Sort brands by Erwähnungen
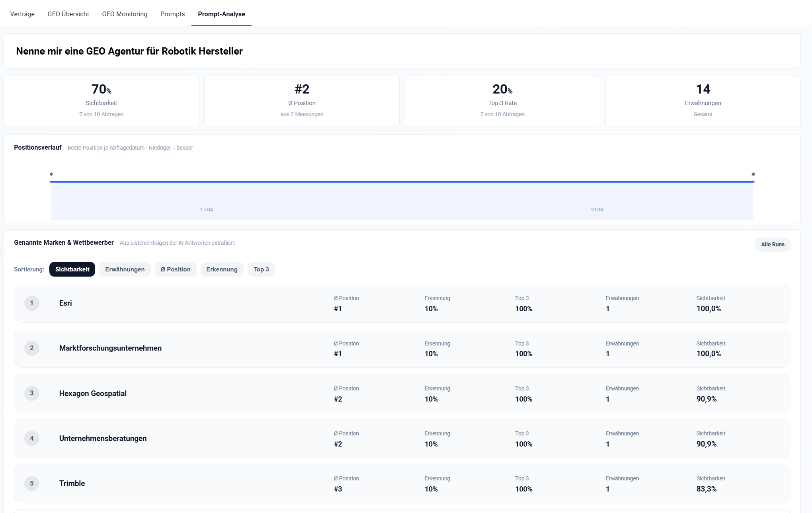This screenshot has width=812, height=513. click(125, 269)
